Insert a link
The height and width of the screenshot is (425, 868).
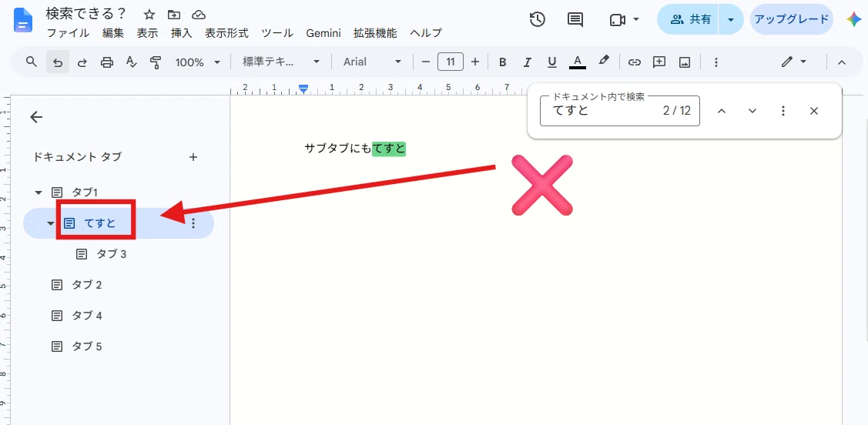click(635, 62)
